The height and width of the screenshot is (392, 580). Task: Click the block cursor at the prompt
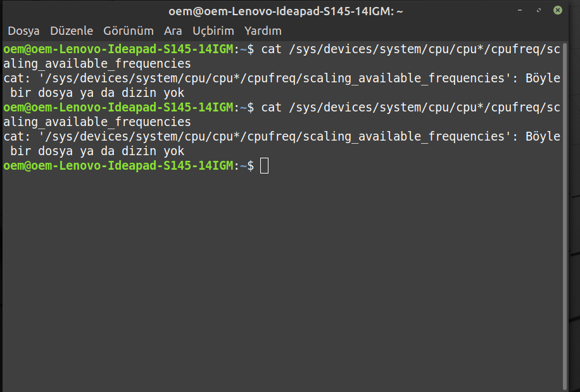click(264, 166)
